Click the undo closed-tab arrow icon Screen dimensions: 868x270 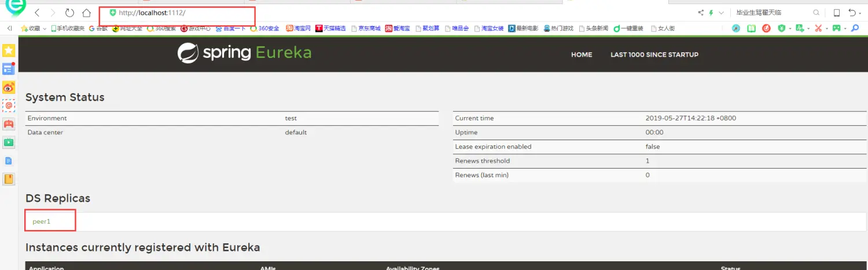click(x=852, y=13)
